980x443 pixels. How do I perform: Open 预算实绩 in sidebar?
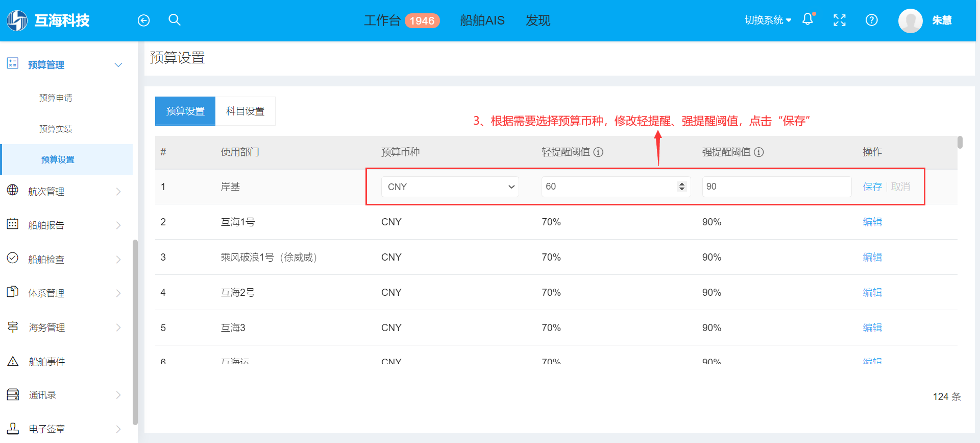(x=56, y=129)
